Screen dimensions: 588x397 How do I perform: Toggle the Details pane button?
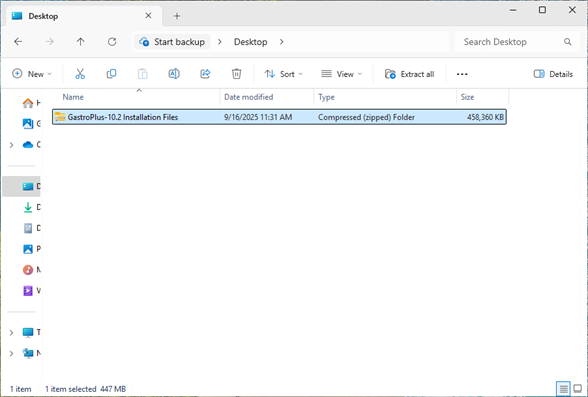tap(553, 74)
